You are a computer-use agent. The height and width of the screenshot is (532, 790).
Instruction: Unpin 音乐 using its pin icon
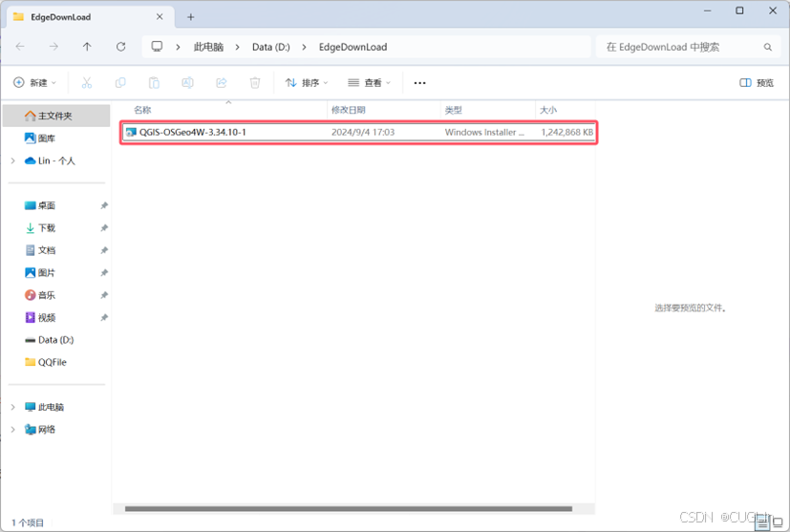click(104, 295)
